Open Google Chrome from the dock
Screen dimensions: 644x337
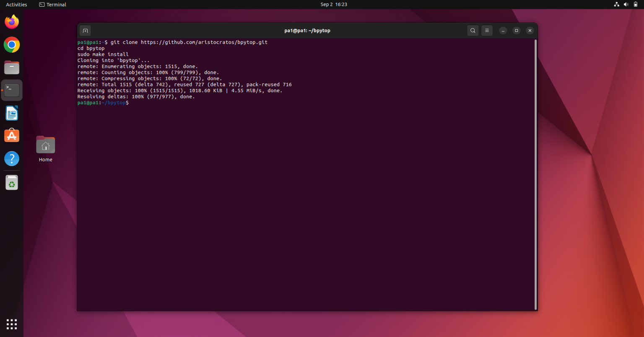coord(11,44)
